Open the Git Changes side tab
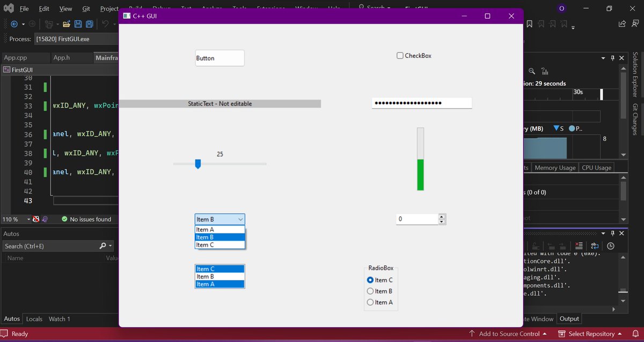 coord(635,119)
